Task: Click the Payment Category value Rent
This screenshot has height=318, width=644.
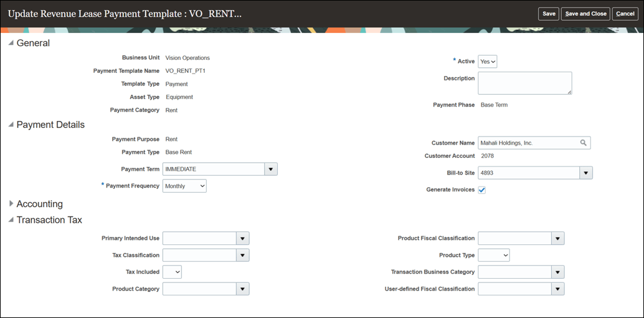Action: pyautogui.click(x=171, y=110)
